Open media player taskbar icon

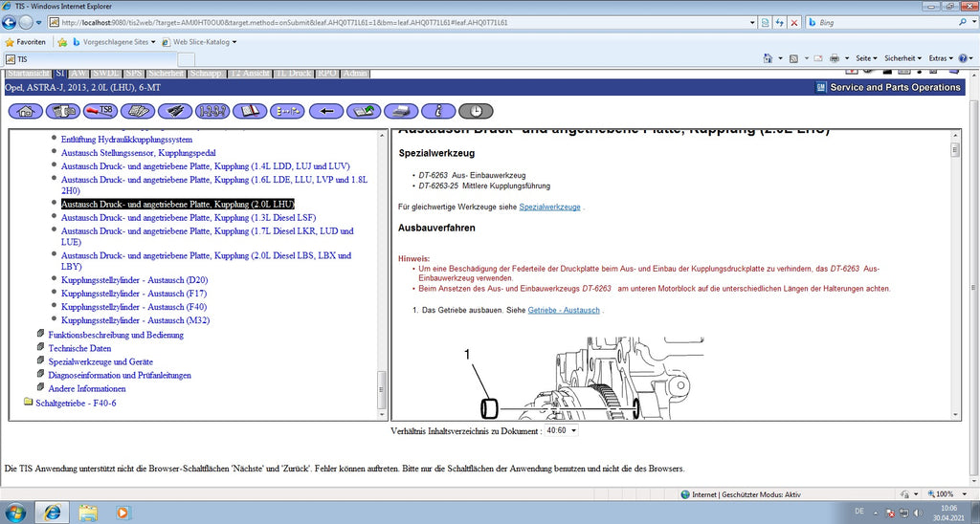point(123,513)
